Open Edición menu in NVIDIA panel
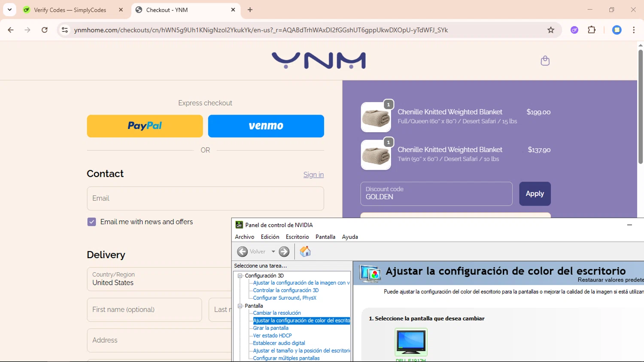The height and width of the screenshot is (362, 644). 270,237
